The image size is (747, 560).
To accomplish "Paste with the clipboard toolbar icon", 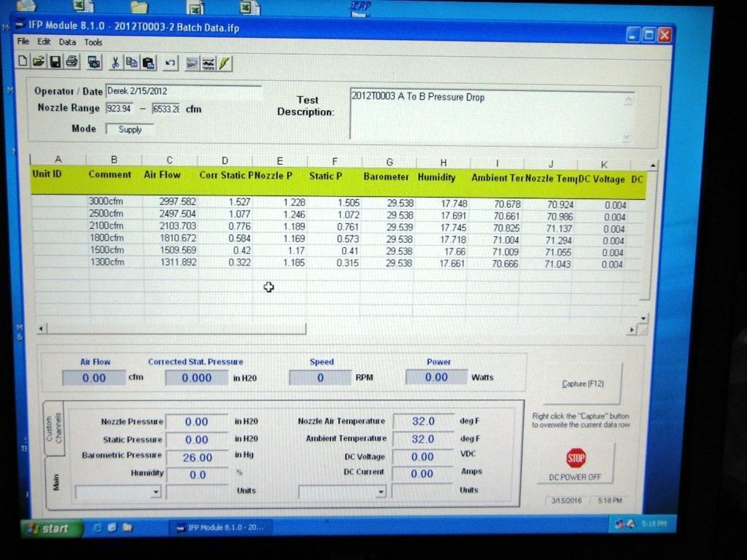I will tap(148, 63).
